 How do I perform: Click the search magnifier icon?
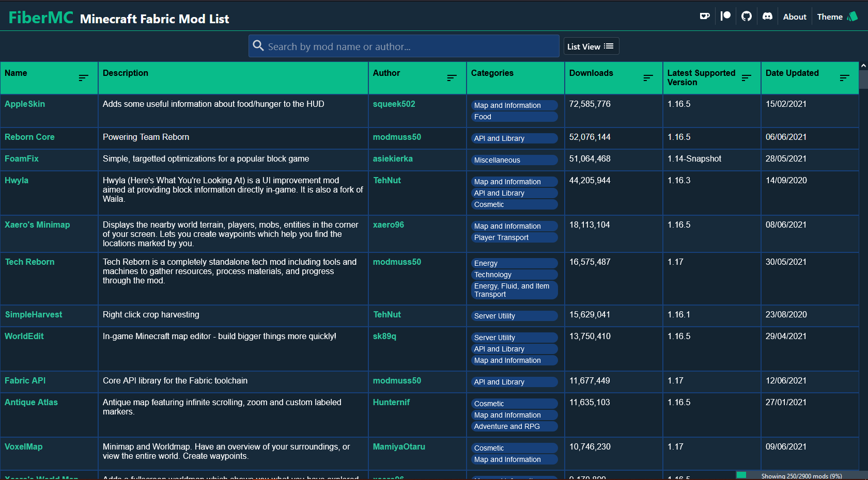(x=258, y=46)
